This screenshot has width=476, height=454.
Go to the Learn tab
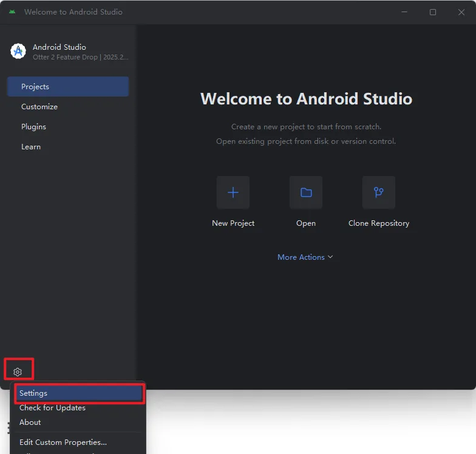pyautogui.click(x=68, y=147)
